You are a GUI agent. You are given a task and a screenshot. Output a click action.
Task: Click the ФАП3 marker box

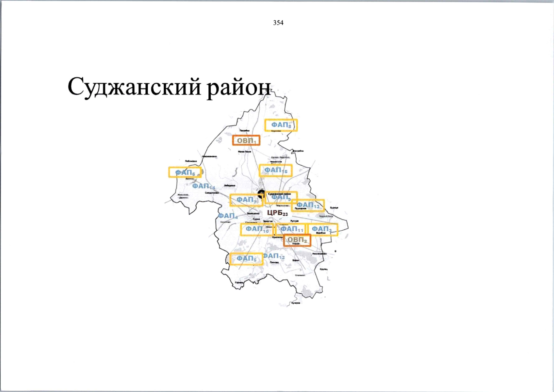(322, 229)
